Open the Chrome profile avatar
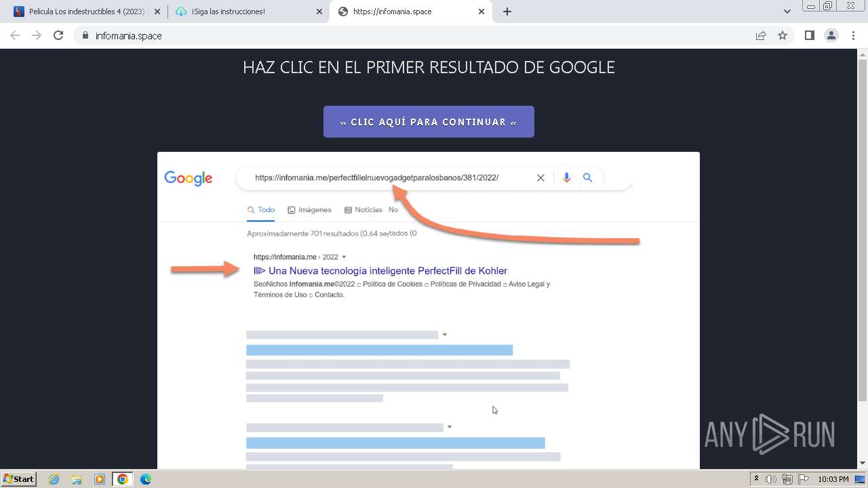Image resolution: width=868 pixels, height=488 pixels. click(831, 35)
